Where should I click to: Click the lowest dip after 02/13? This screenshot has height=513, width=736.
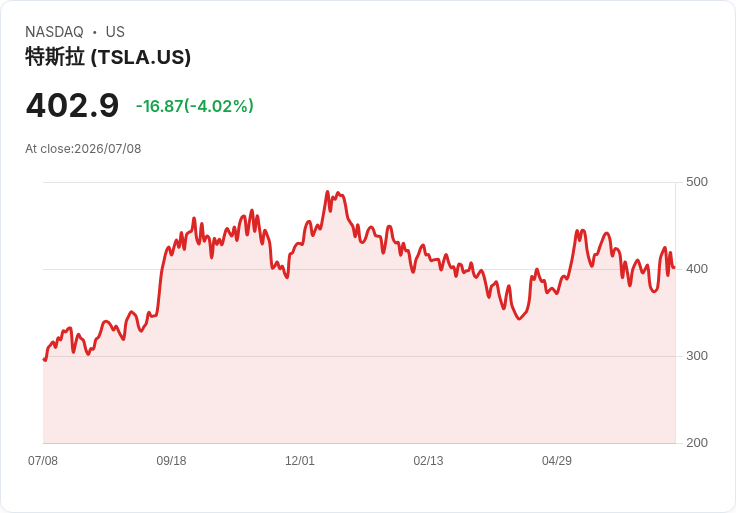[519, 319]
